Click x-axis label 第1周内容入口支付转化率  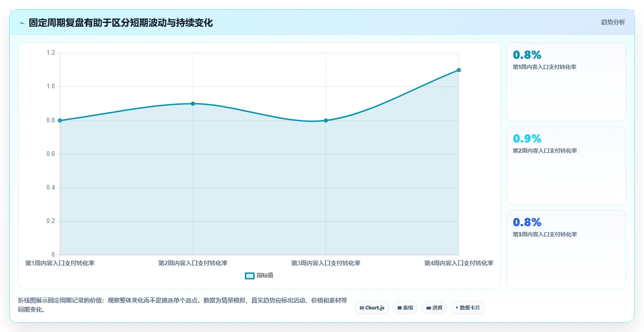pos(60,263)
